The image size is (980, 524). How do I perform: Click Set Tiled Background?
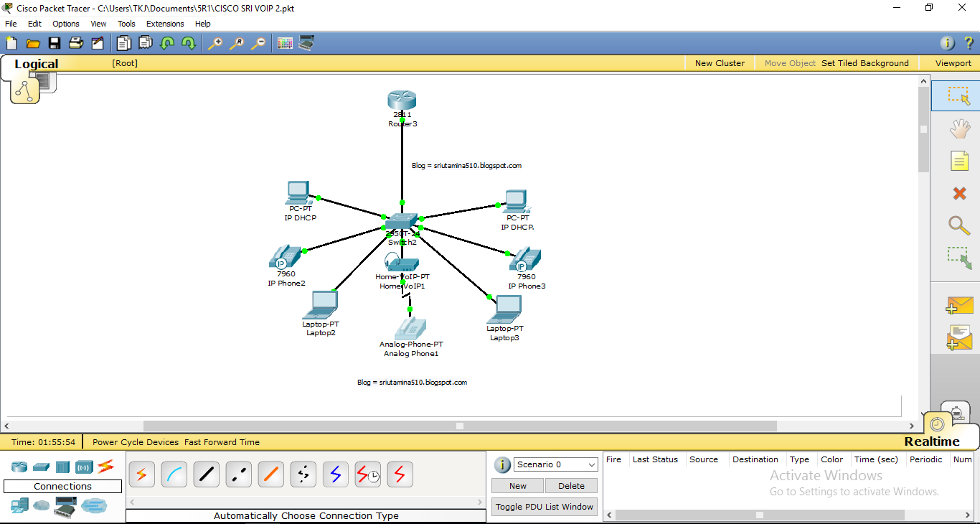pyautogui.click(x=865, y=63)
